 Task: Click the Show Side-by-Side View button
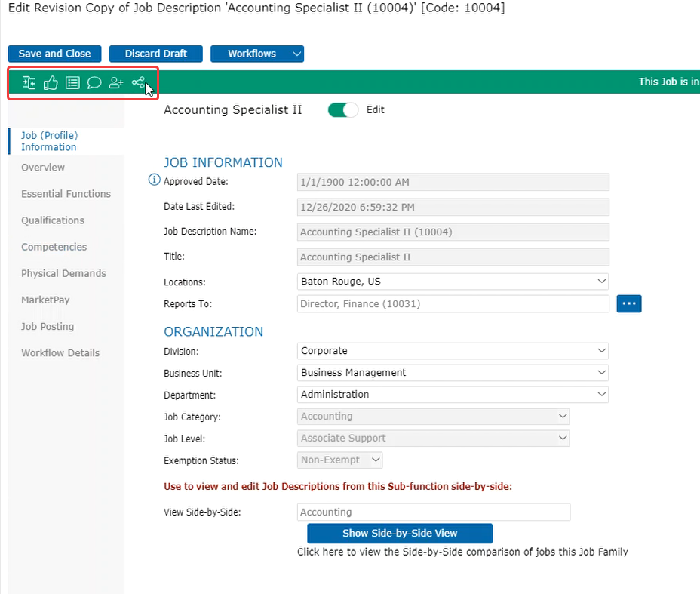tap(400, 533)
